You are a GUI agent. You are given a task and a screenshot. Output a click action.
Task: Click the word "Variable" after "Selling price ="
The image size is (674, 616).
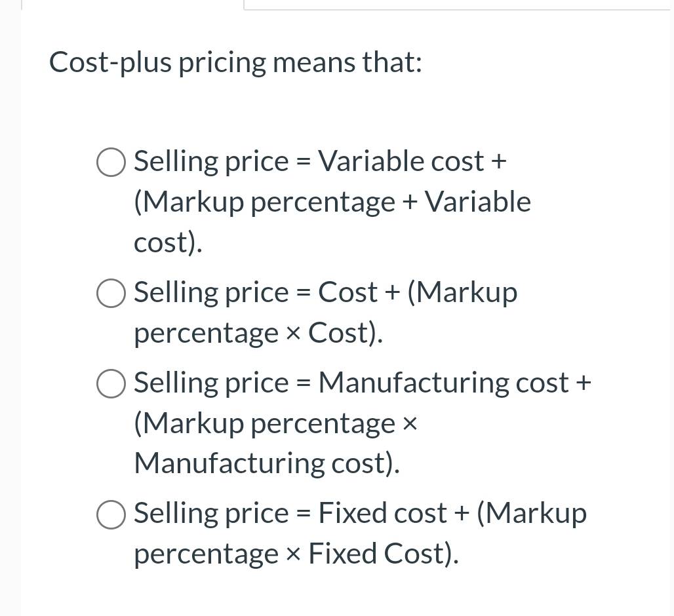coord(371,162)
